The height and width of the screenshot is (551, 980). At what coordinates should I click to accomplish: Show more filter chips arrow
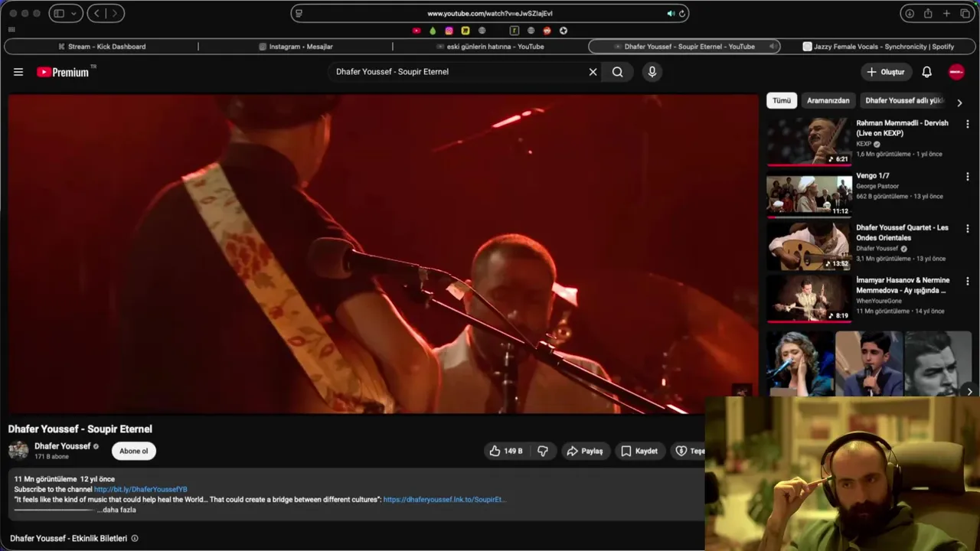point(960,103)
